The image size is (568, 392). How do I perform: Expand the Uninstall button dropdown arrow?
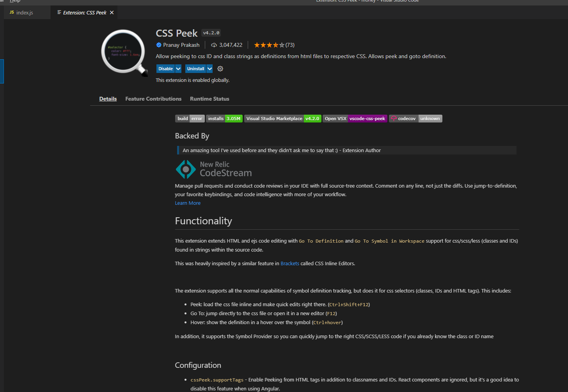209,69
